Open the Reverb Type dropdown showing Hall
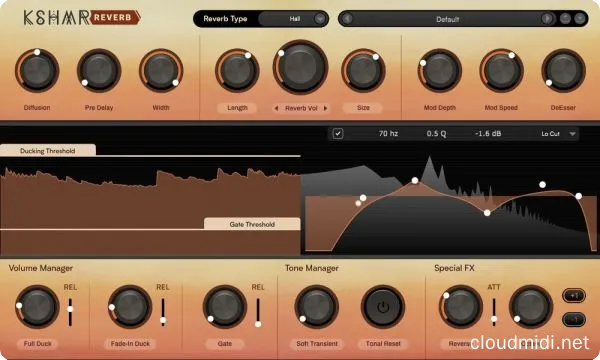 point(293,19)
